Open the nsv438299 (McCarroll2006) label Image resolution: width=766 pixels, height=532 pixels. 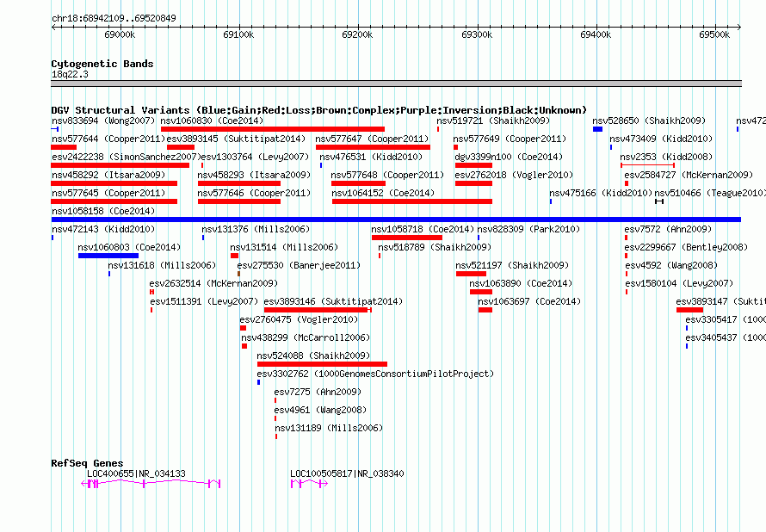(x=306, y=337)
